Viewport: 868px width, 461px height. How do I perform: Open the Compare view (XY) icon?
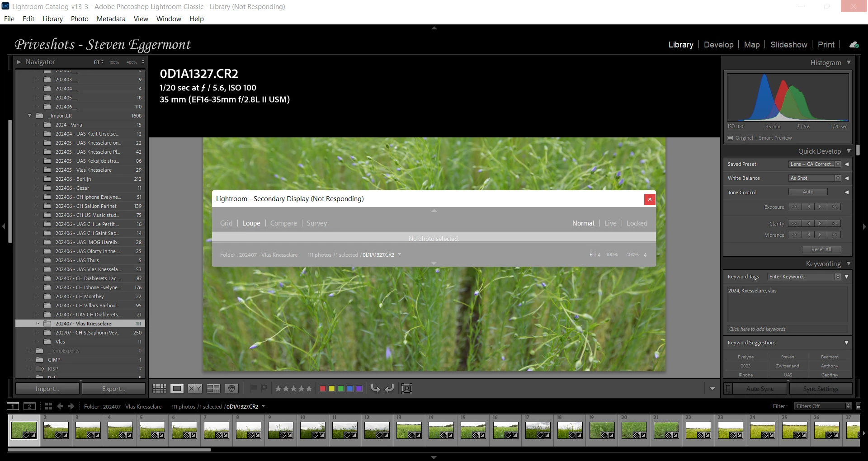point(195,389)
